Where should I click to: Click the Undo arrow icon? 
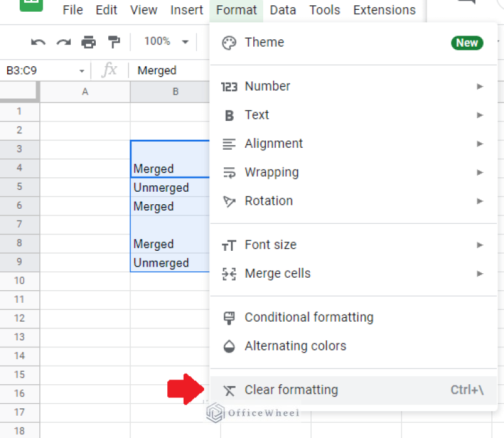38,42
